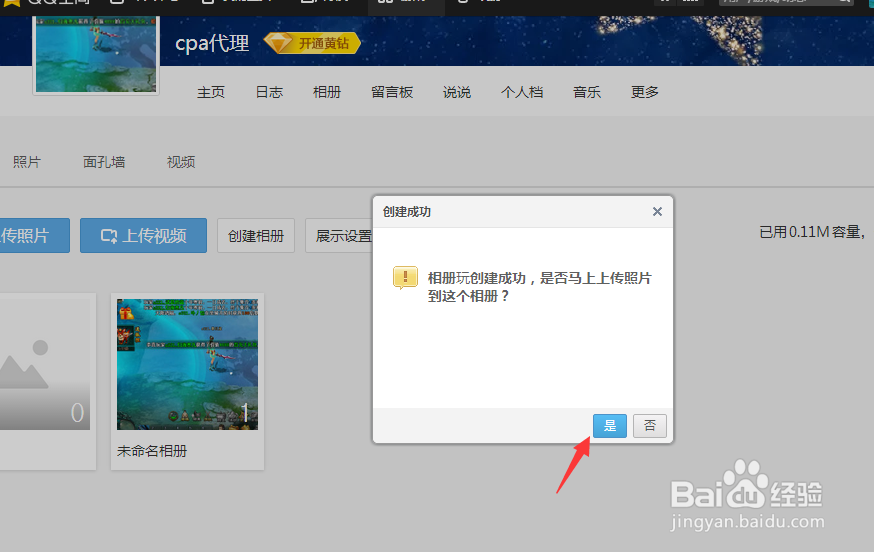The image size is (874, 552).
Task: Click the yellow warning icon in dialog
Action: click(x=405, y=278)
